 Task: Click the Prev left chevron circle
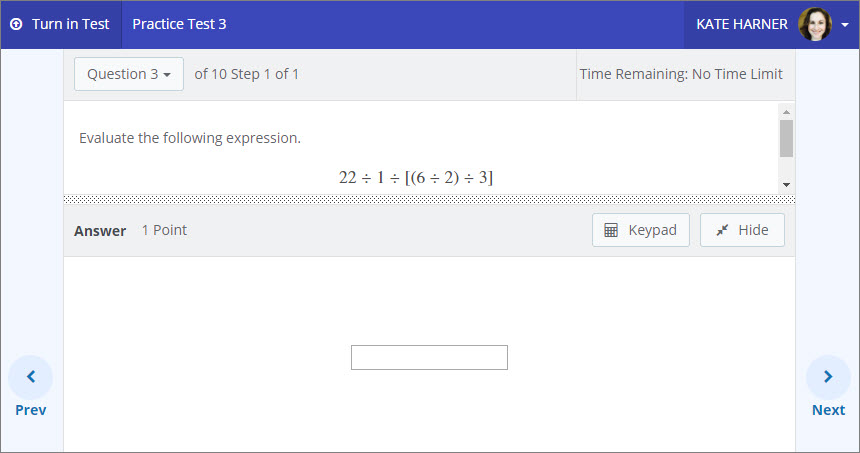tap(30, 377)
